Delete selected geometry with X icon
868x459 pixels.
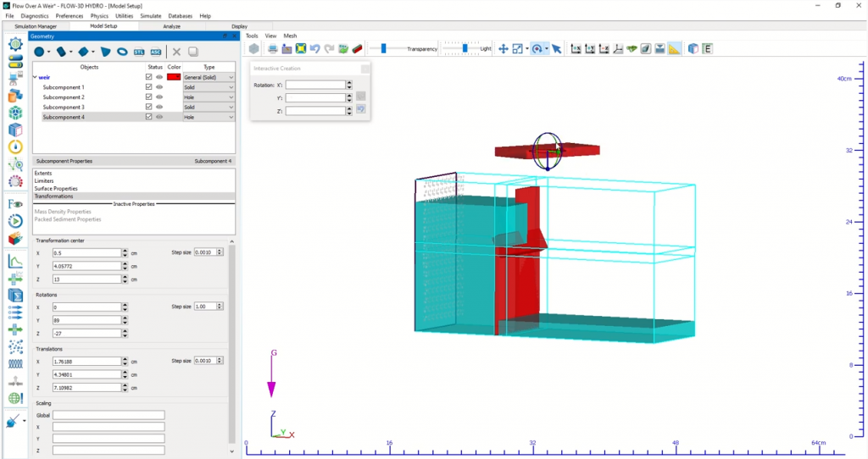coord(177,52)
